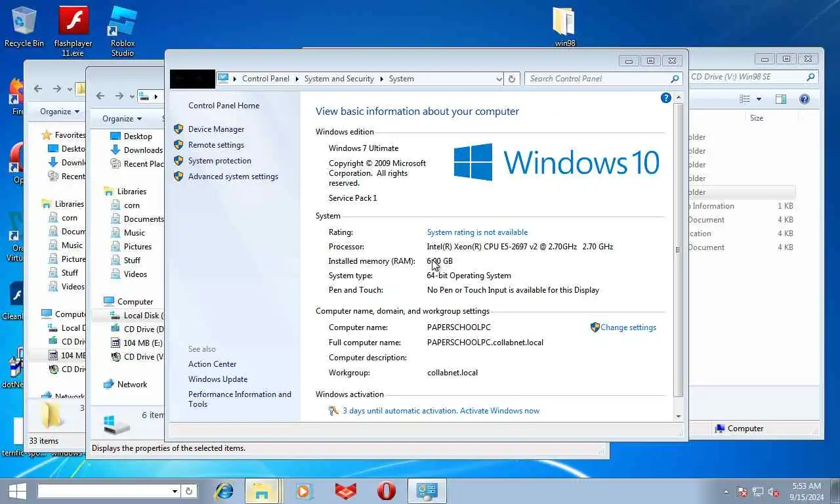
Task: Open Action Center under See also
Action: (x=212, y=364)
